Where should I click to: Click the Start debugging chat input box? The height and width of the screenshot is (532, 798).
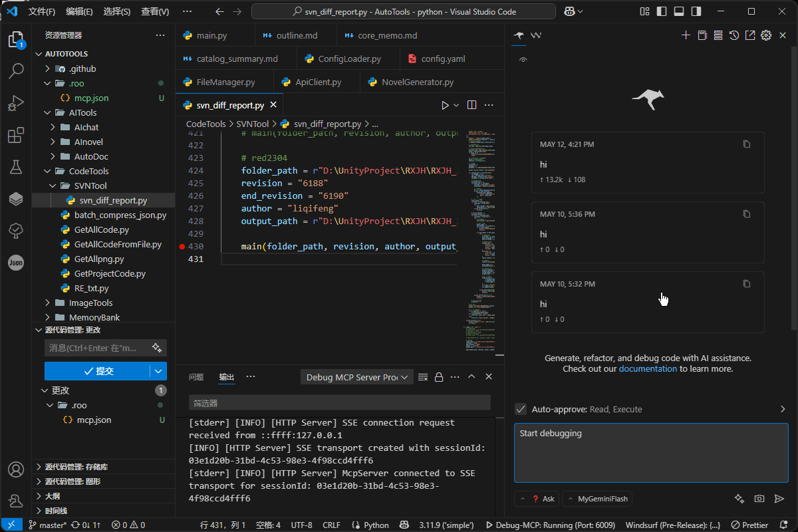tap(651, 453)
